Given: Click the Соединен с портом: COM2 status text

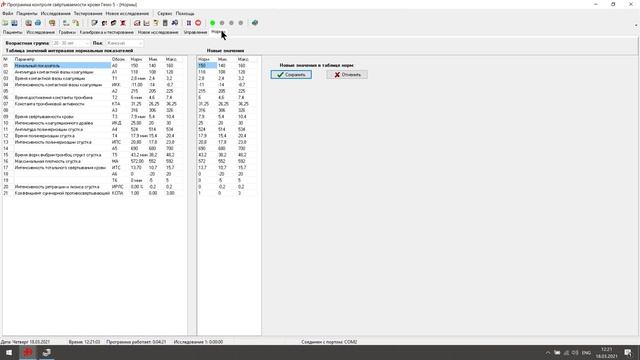Looking at the screenshot, I should [x=329, y=342].
